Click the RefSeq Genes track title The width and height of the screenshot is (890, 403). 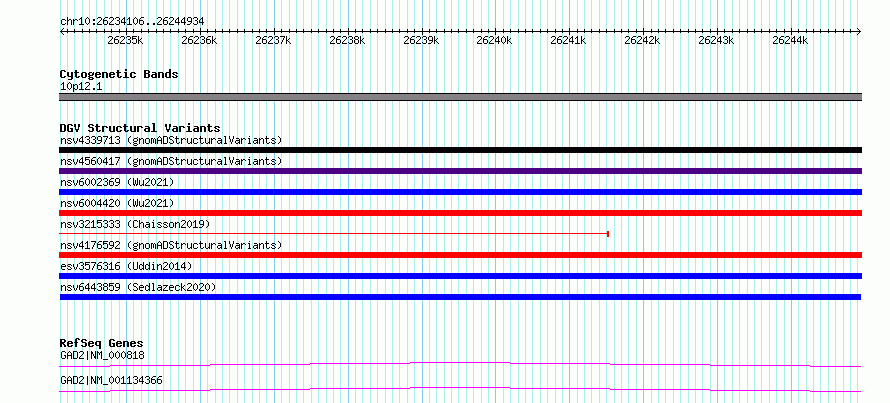click(x=101, y=343)
